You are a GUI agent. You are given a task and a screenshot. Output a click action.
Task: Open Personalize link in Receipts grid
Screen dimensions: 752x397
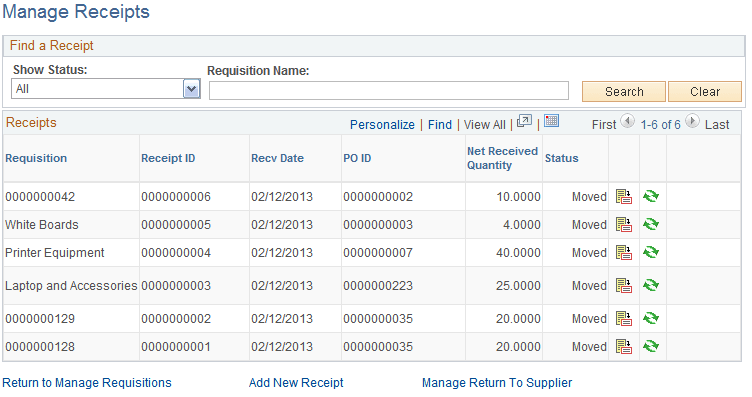(x=382, y=125)
